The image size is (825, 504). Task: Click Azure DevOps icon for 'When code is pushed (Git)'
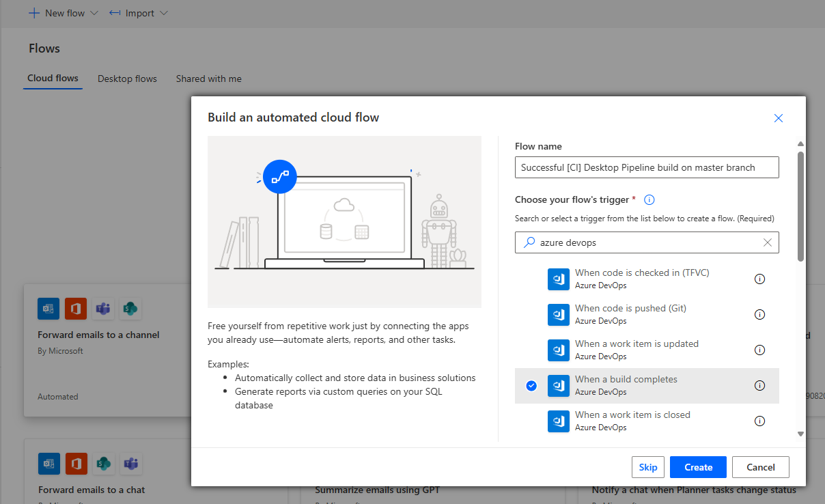[x=558, y=315]
